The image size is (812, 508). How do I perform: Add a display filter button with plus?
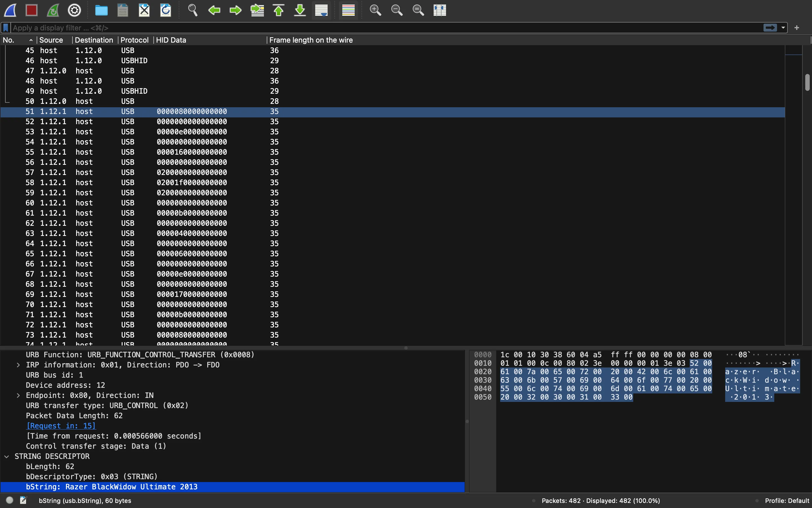(x=797, y=28)
